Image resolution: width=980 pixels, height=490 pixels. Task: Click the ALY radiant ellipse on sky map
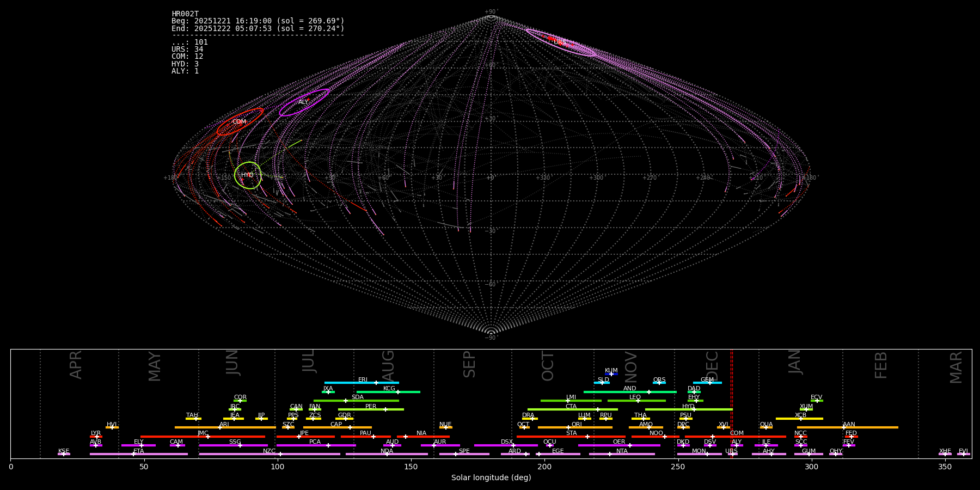coord(304,102)
